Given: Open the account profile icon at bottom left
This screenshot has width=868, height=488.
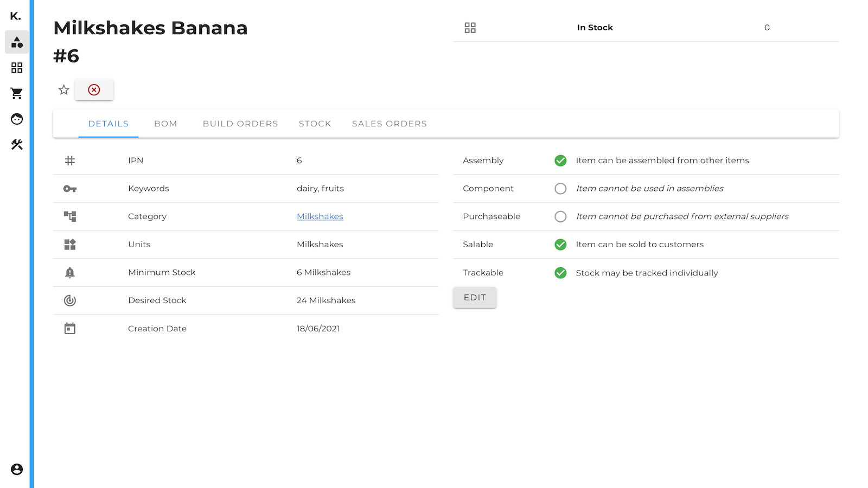Looking at the screenshot, I should [x=16, y=470].
